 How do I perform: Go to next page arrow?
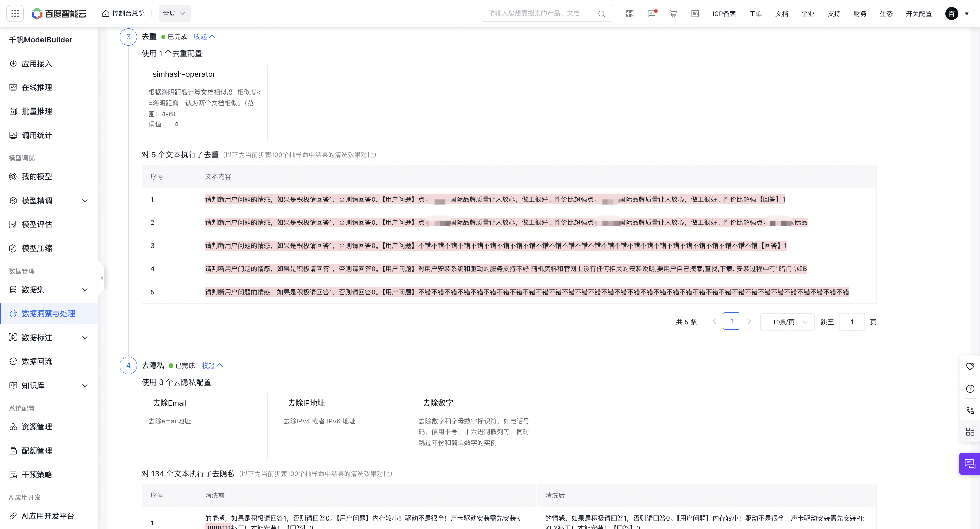749,322
